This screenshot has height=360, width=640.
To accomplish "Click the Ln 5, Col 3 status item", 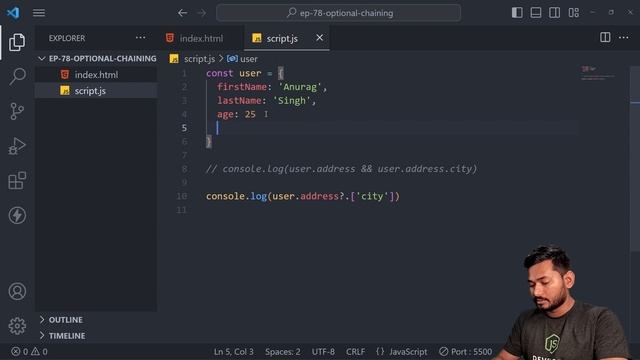I will coord(233,351).
